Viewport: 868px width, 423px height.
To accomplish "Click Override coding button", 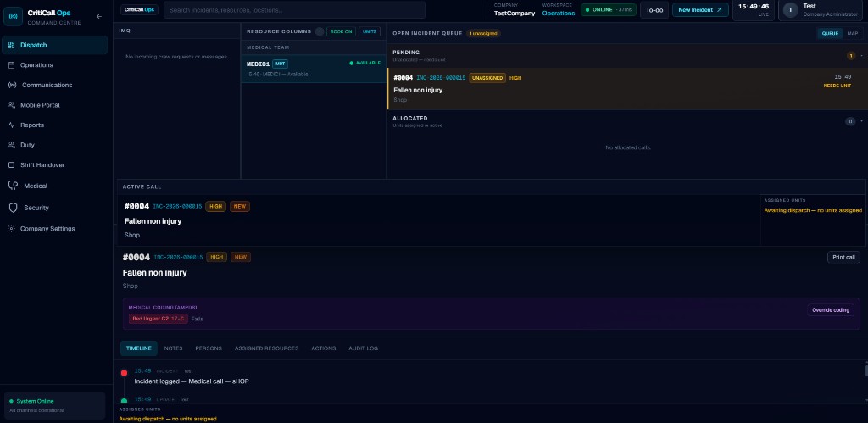I will [x=831, y=310].
